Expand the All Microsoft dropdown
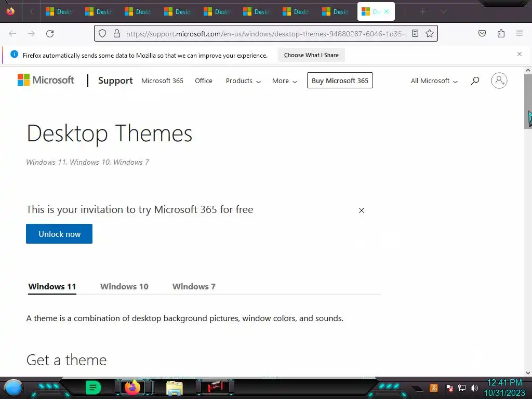Image resolution: width=532 pixels, height=399 pixels. tap(434, 81)
